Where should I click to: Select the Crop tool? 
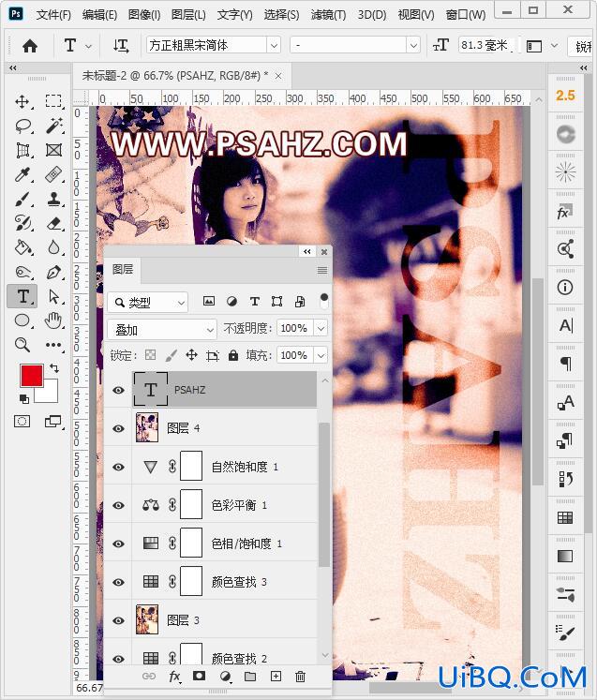pos(22,151)
